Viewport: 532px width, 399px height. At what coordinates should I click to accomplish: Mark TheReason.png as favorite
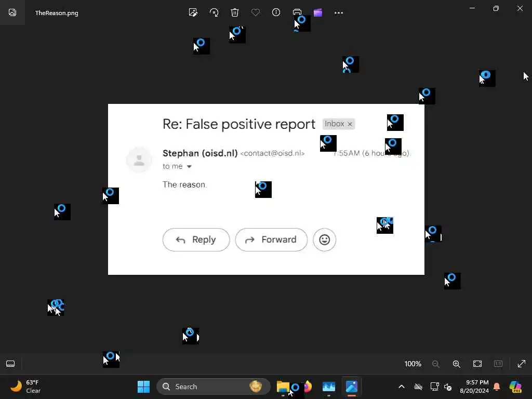256,13
